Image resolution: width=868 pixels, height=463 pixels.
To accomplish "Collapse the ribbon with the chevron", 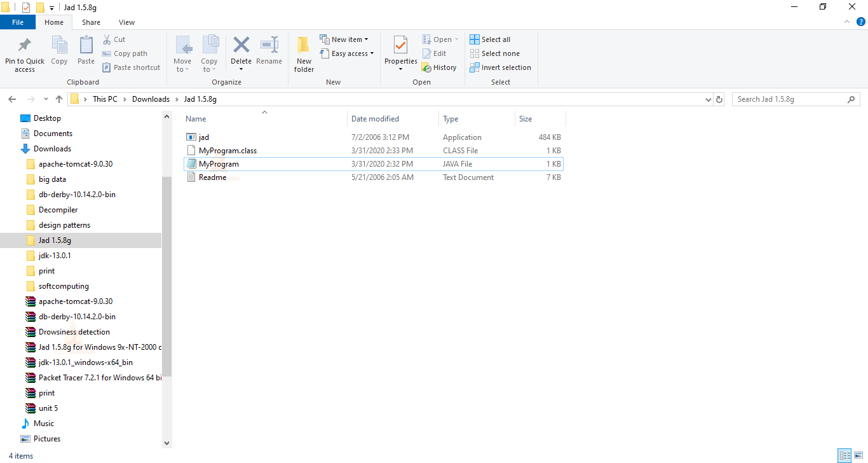I will click(847, 22).
